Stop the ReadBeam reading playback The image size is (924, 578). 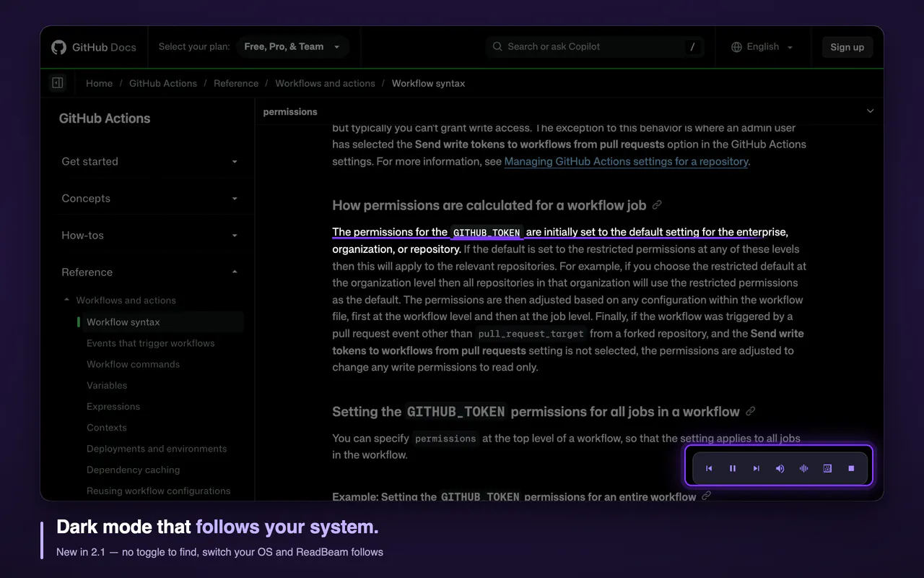click(x=851, y=468)
